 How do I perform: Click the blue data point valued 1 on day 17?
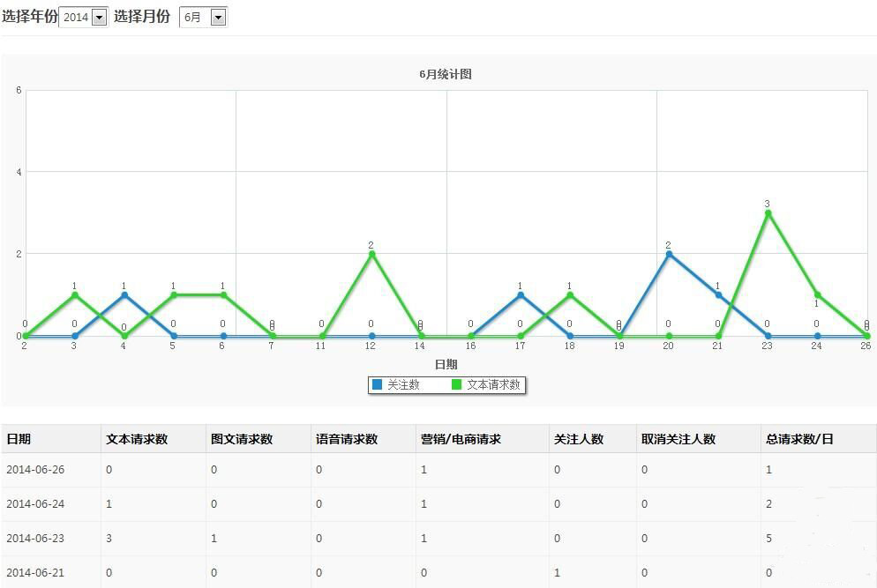(x=521, y=294)
